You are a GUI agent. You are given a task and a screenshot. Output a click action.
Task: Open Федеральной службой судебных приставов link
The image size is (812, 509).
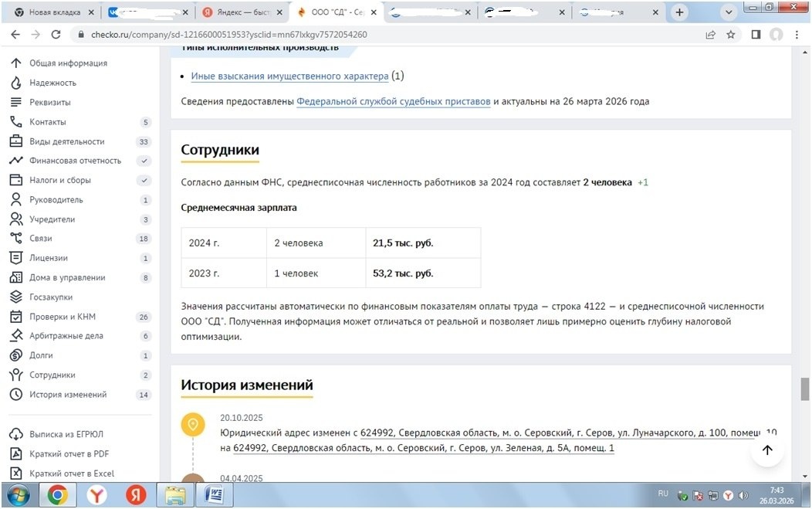coord(394,102)
